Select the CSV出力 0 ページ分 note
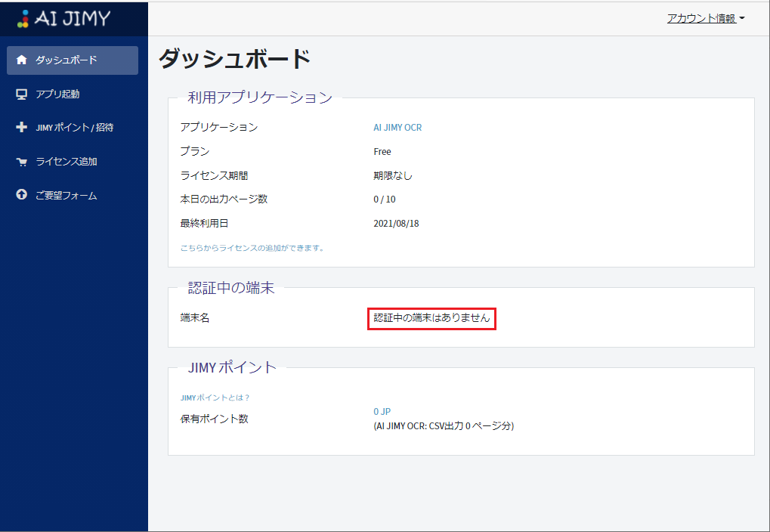 coord(444,426)
